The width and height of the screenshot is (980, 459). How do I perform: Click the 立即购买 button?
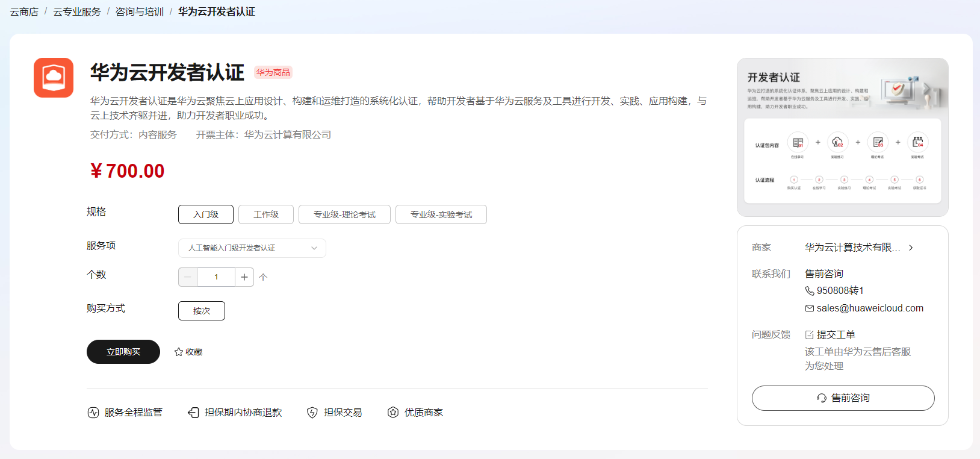(123, 352)
